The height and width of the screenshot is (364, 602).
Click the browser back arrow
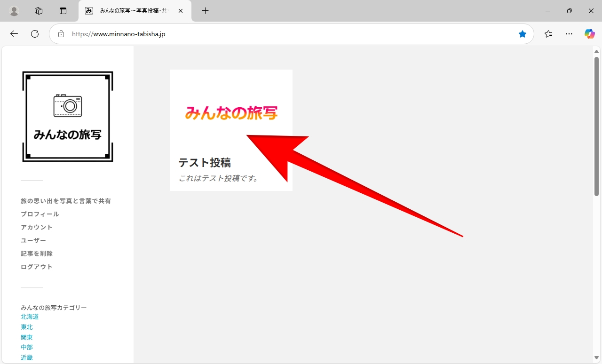[14, 34]
